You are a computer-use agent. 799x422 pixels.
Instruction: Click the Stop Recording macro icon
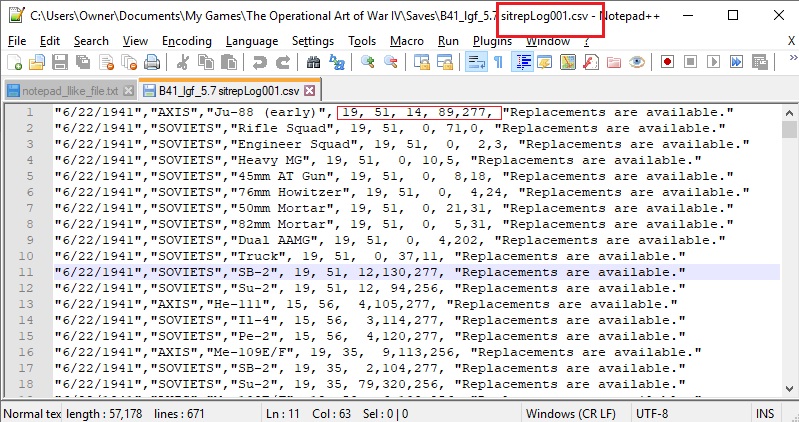coord(690,62)
